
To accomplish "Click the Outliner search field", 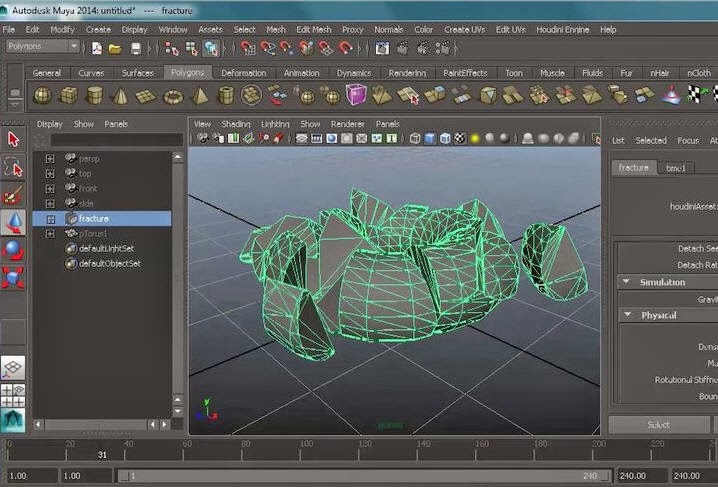I will (117, 140).
